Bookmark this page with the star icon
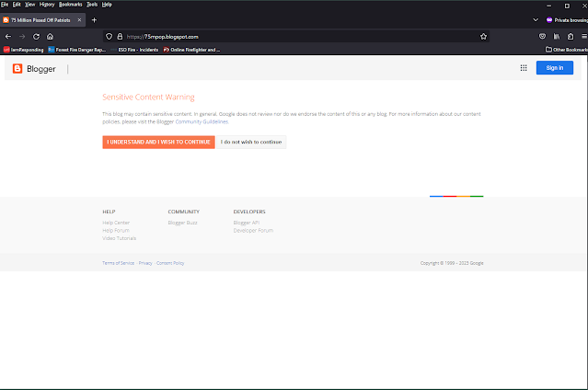The width and height of the screenshot is (588, 390). [483, 37]
